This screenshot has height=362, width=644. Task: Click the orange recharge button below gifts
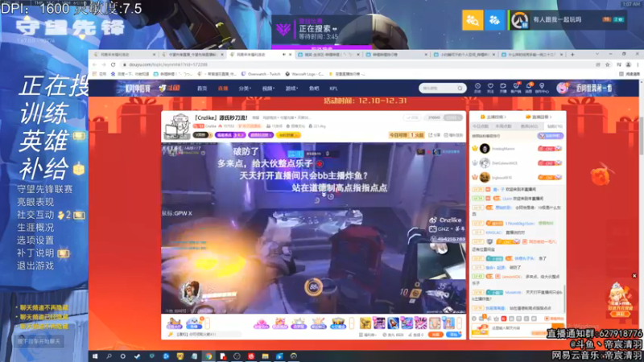(436, 335)
